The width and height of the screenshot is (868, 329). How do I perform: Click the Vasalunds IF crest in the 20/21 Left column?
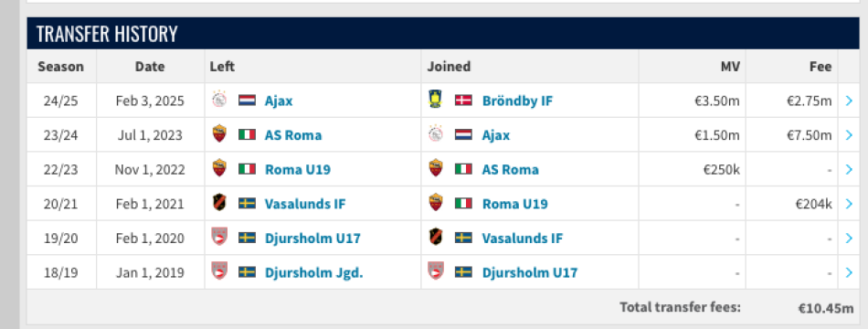pos(219,203)
